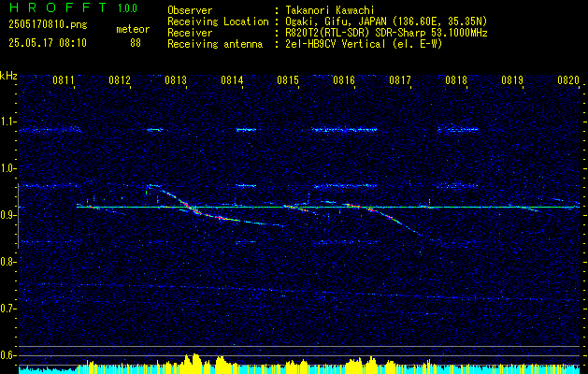Viewport: 588px width, 374px height.
Task: Click observer name Takanori Kawachi
Action: [330, 10]
